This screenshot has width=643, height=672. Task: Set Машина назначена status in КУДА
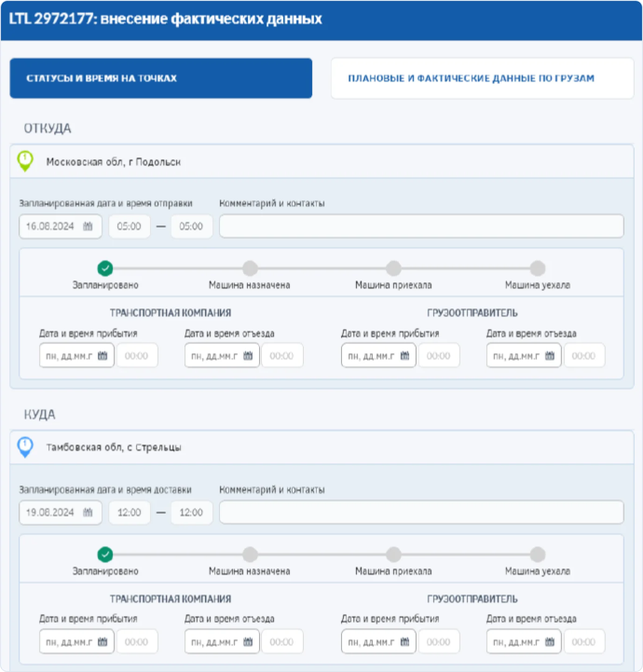tap(250, 555)
